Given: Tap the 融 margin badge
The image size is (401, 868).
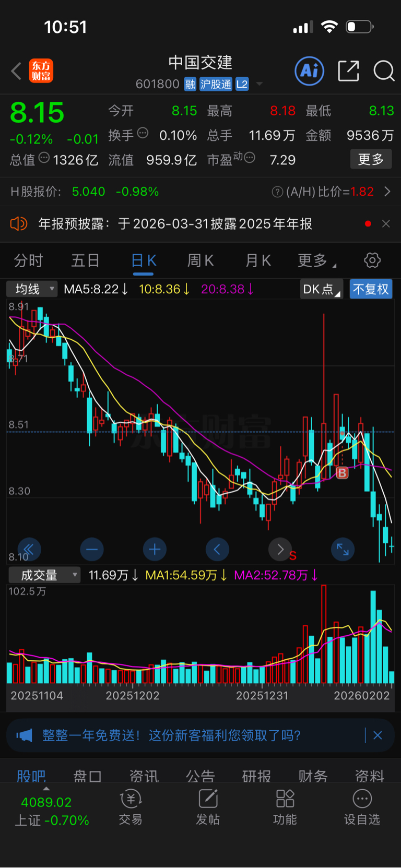Looking at the screenshot, I should 190,84.
